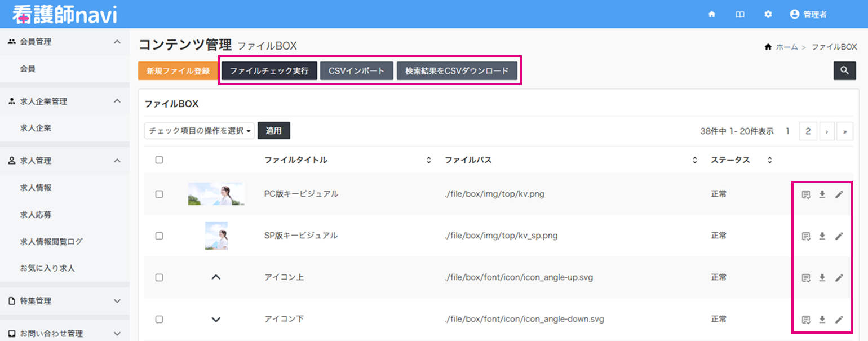Download the アイコン下 file

coord(822,319)
